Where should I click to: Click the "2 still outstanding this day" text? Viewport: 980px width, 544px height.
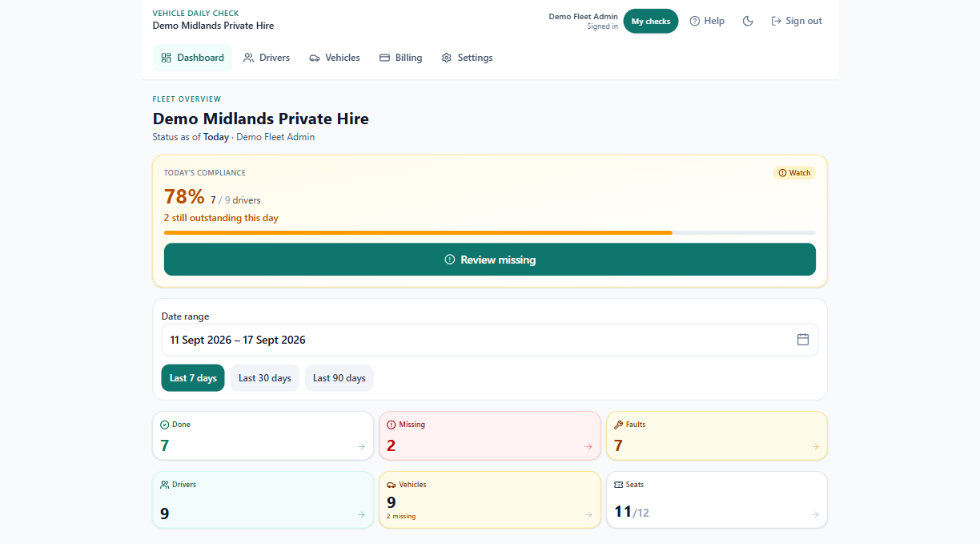coord(221,218)
